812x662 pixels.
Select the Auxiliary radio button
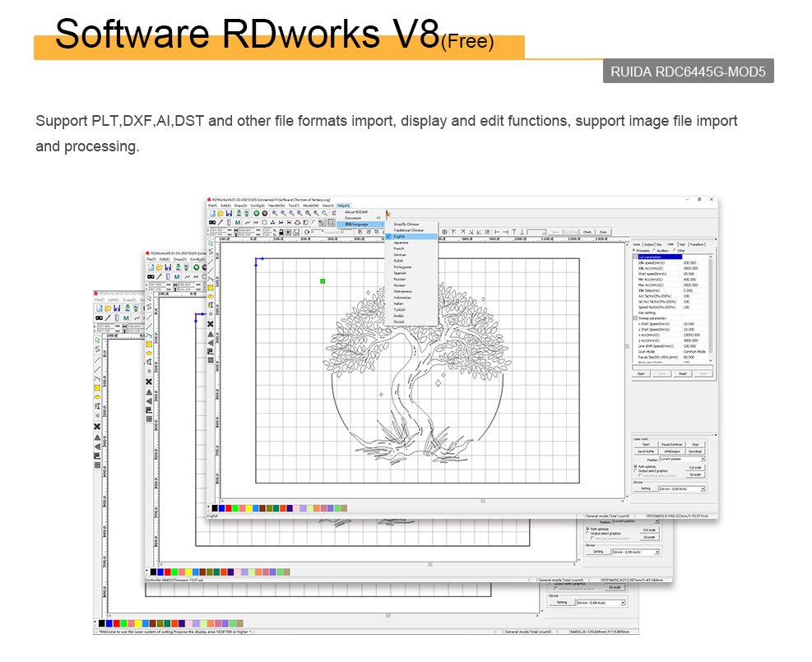tap(654, 251)
